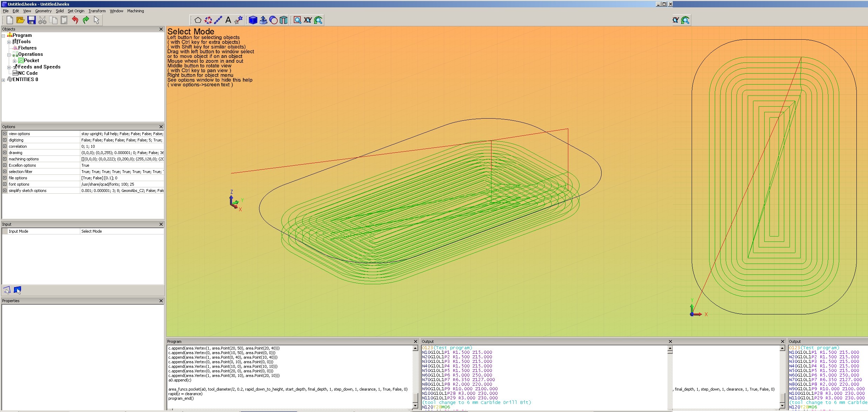Collapse the Operations tree node

coord(9,54)
